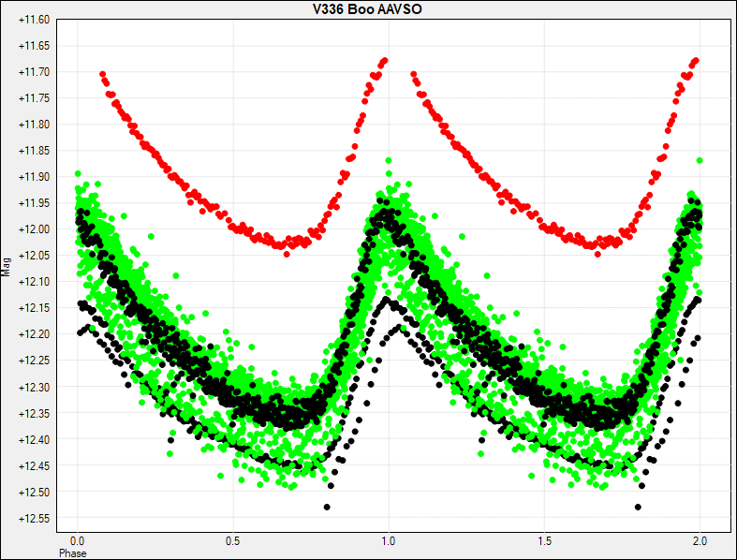The image size is (737, 560).
Task: Click the 0.0 phase tick label
Action: click(x=77, y=540)
